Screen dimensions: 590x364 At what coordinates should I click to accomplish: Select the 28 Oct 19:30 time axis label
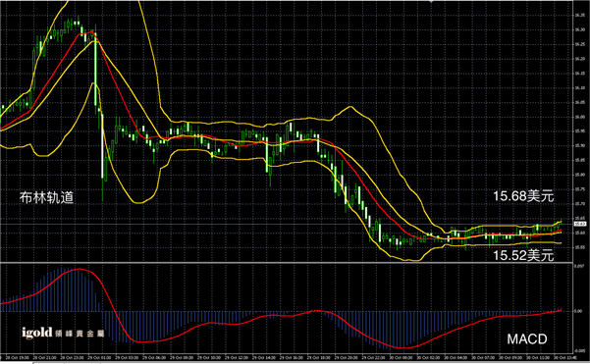click(15, 357)
